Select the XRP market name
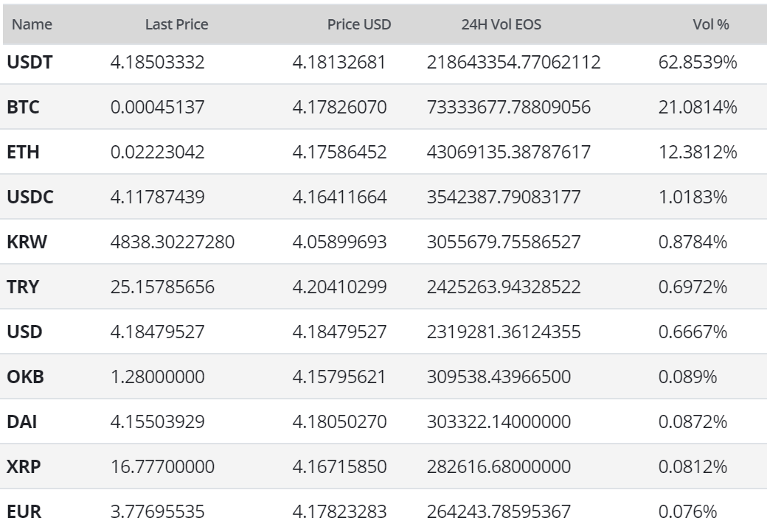 (24, 467)
